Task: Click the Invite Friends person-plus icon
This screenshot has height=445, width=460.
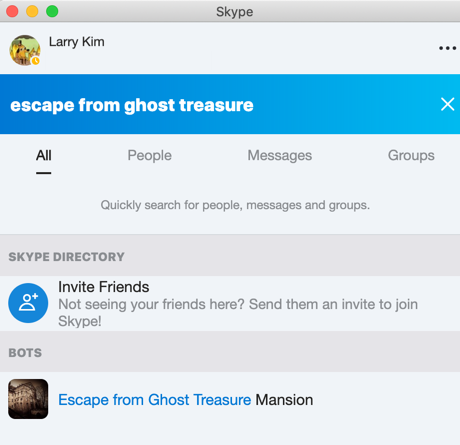Action: click(x=28, y=303)
